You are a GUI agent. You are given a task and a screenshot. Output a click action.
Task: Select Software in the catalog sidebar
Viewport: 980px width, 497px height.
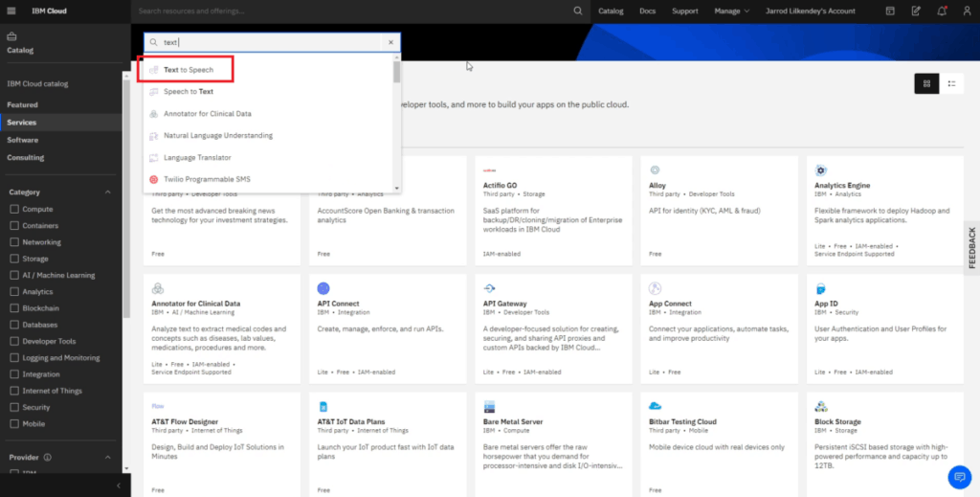coord(23,140)
